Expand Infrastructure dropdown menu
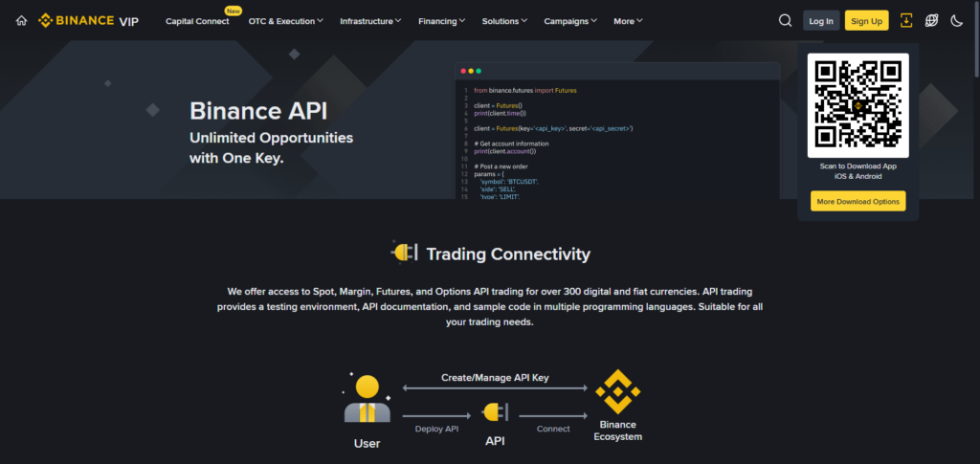980x464 pixels. pos(370,21)
